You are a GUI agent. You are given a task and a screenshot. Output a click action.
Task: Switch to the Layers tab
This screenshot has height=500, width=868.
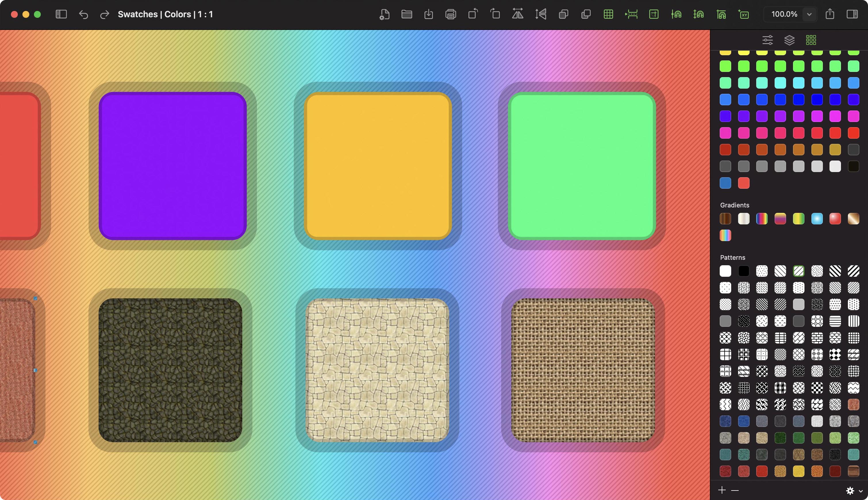(x=789, y=40)
